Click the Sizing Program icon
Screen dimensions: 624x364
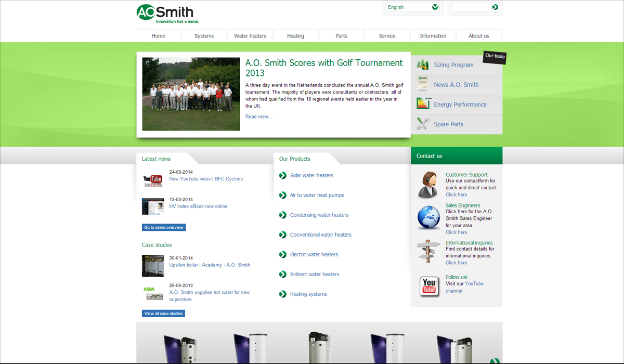click(x=423, y=65)
